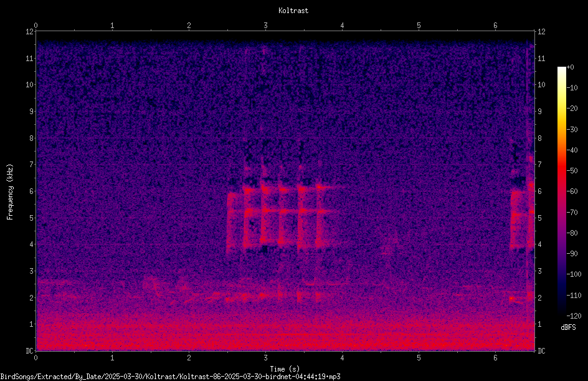Click the "-90" label on the color scale

[x=572, y=254]
